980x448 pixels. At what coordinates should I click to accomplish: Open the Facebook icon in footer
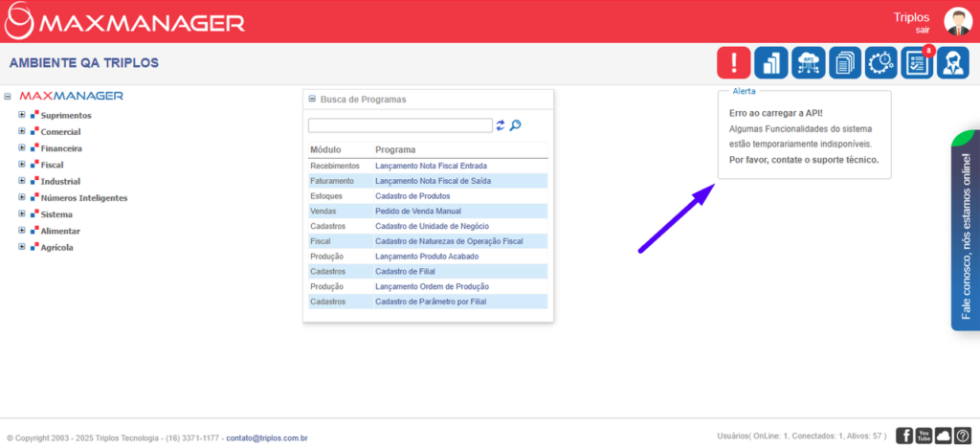click(x=904, y=435)
